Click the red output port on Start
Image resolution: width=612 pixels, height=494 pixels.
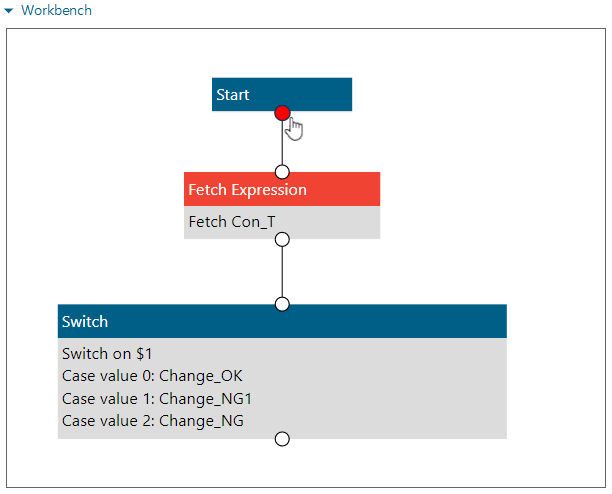click(x=282, y=113)
